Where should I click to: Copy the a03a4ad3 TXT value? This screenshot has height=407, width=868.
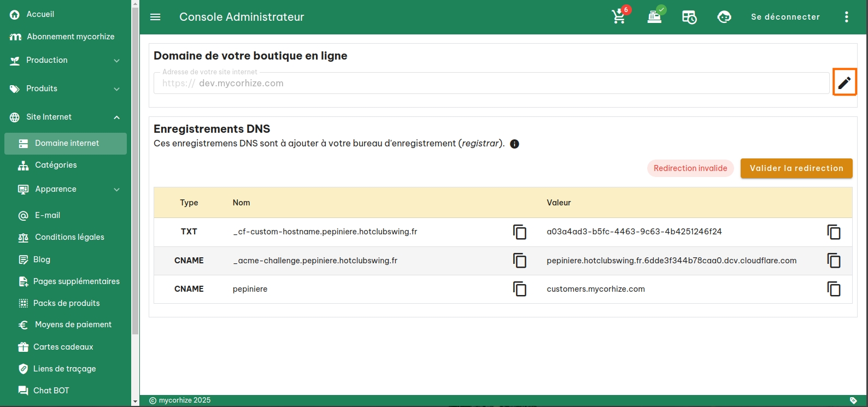pyautogui.click(x=834, y=232)
